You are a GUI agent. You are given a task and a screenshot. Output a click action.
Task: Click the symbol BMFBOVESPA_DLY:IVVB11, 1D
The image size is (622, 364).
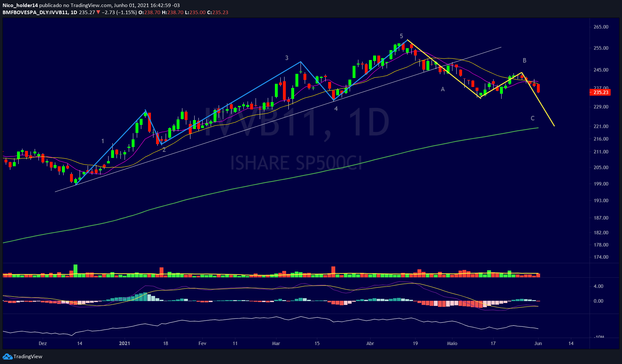[x=40, y=12]
